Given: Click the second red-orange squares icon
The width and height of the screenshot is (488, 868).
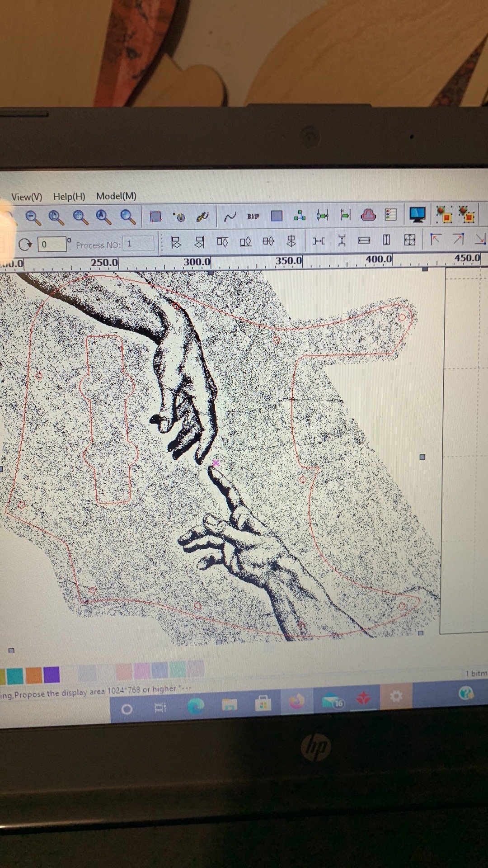Looking at the screenshot, I should (x=467, y=214).
